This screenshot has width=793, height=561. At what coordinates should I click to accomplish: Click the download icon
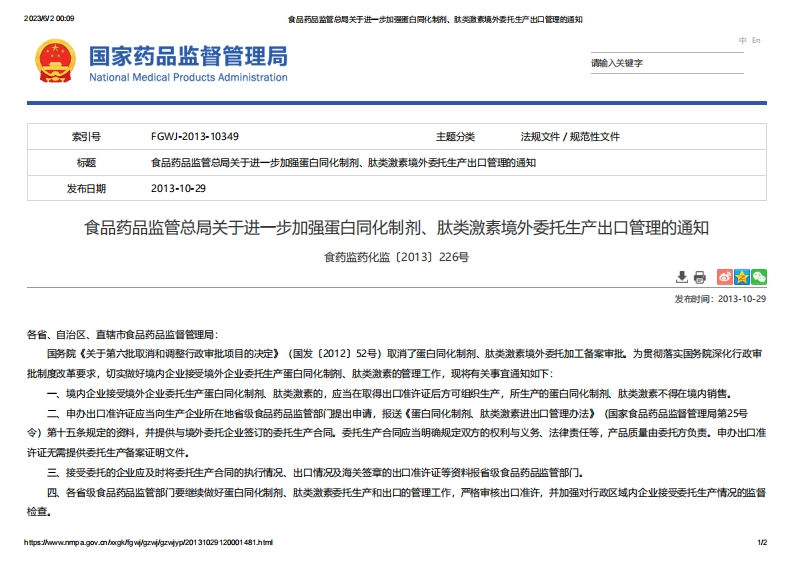point(682,277)
